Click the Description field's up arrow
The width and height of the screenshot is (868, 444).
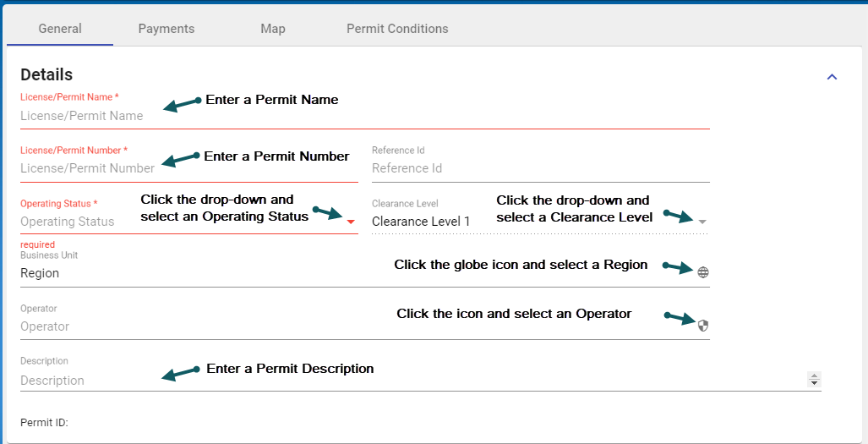pyautogui.click(x=815, y=376)
